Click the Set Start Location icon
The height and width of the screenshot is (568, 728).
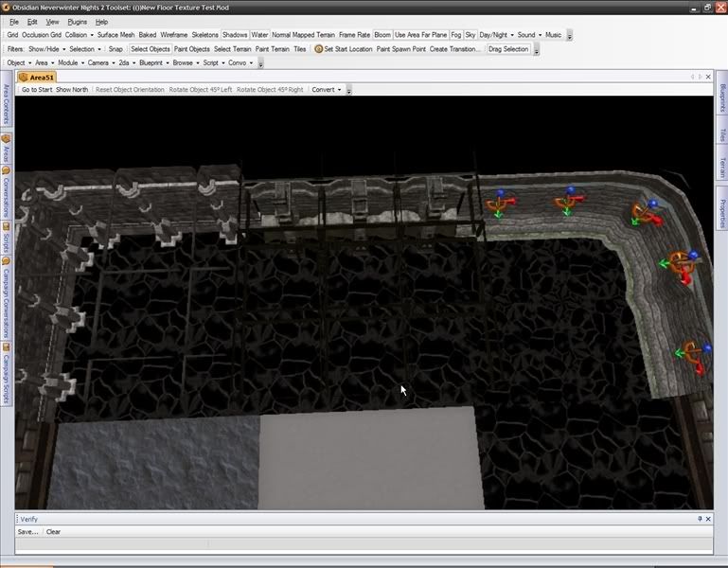[319, 49]
